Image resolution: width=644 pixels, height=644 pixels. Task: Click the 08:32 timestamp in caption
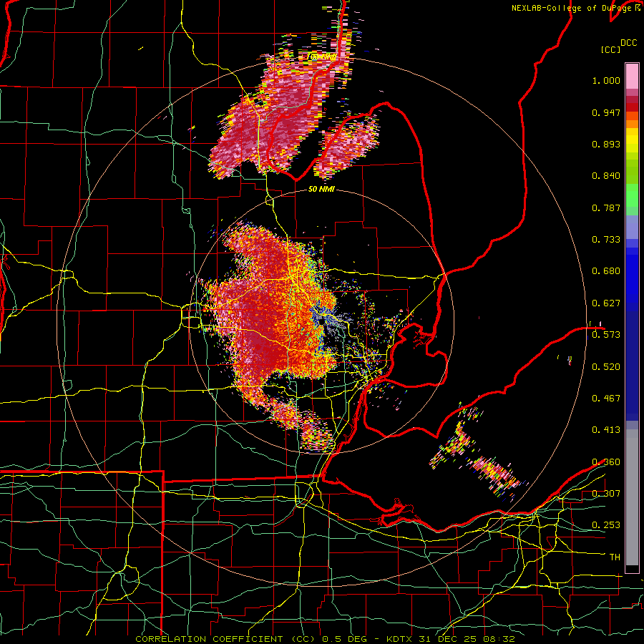pyautogui.click(x=499, y=639)
